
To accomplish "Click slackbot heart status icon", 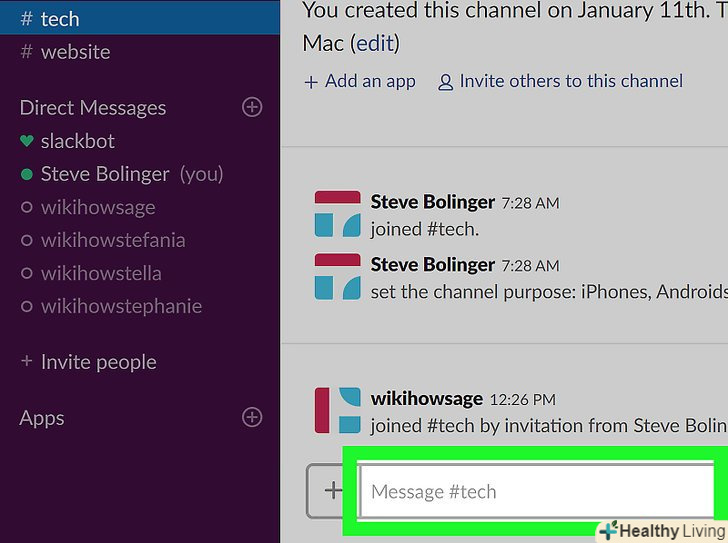I will click(x=27, y=141).
